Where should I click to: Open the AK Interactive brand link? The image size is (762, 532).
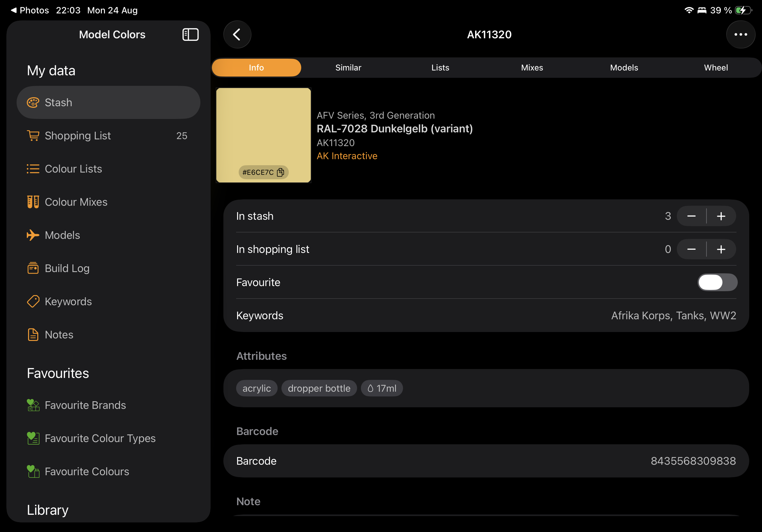[x=347, y=156]
